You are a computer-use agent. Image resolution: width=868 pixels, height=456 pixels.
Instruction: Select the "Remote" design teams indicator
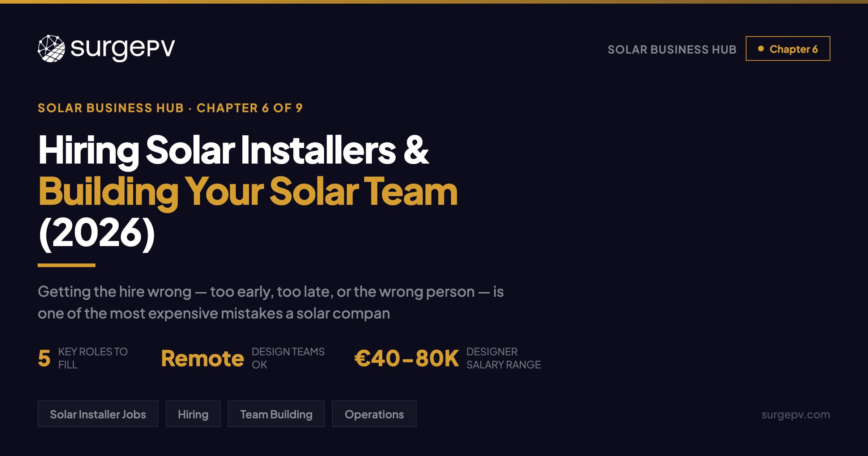pyautogui.click(x=203, y=358)
